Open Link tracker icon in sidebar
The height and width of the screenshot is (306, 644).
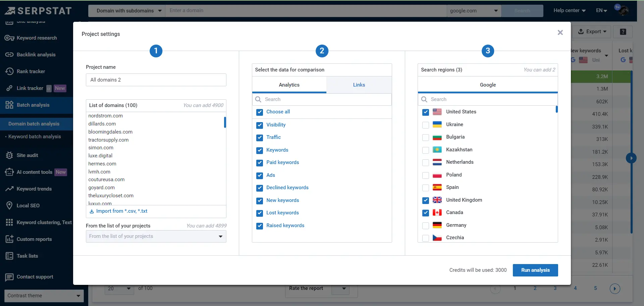tap(9, 88)
